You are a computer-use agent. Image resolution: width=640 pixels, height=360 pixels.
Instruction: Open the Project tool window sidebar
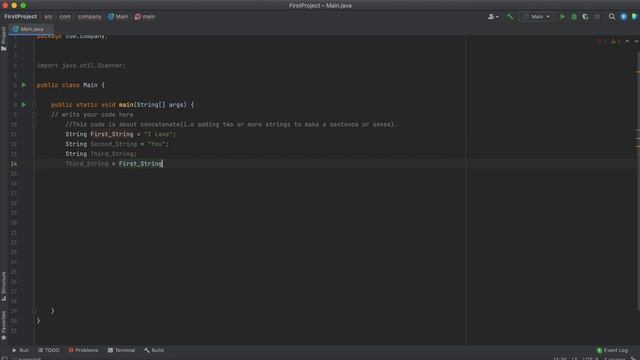4,39
